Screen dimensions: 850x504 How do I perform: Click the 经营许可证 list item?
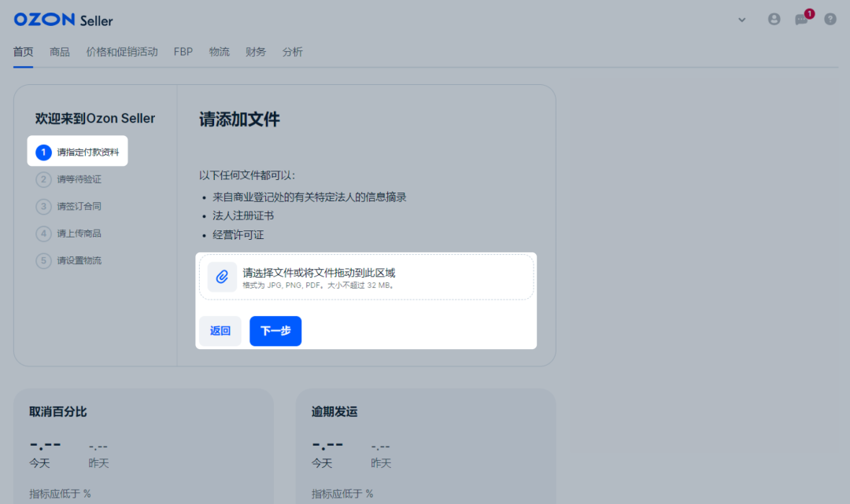[238, 234]
